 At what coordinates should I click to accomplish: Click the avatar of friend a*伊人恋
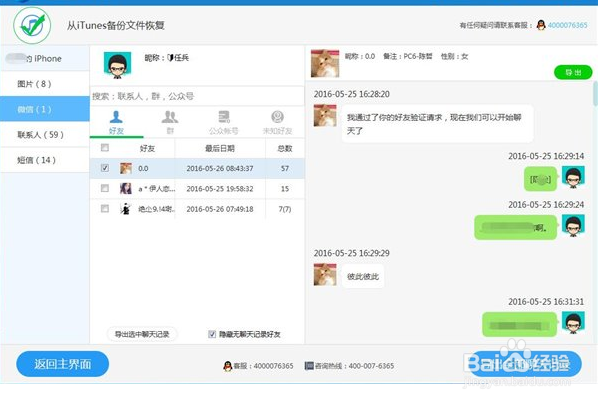[x=126, y=188]
